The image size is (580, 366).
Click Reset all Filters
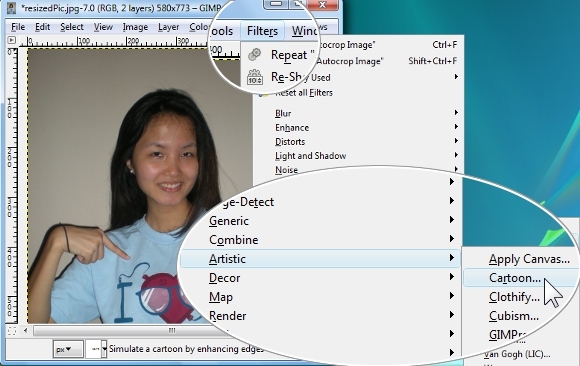point(304,93)
